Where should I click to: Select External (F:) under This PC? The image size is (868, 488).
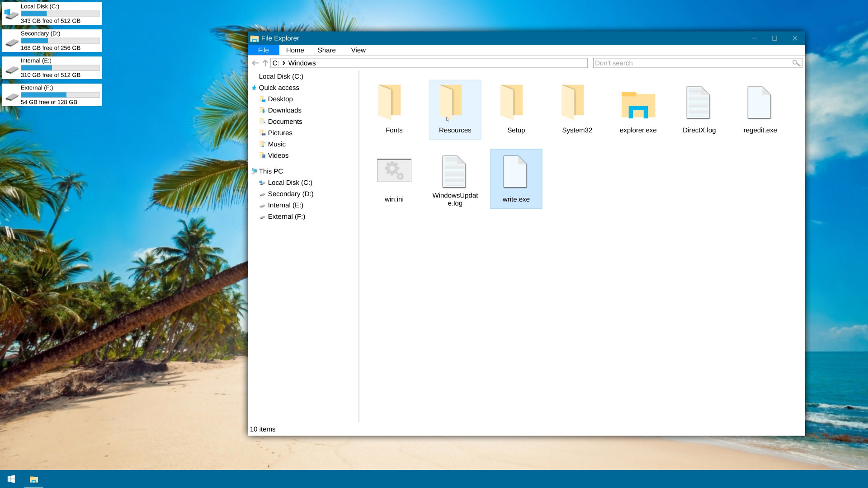286,216
